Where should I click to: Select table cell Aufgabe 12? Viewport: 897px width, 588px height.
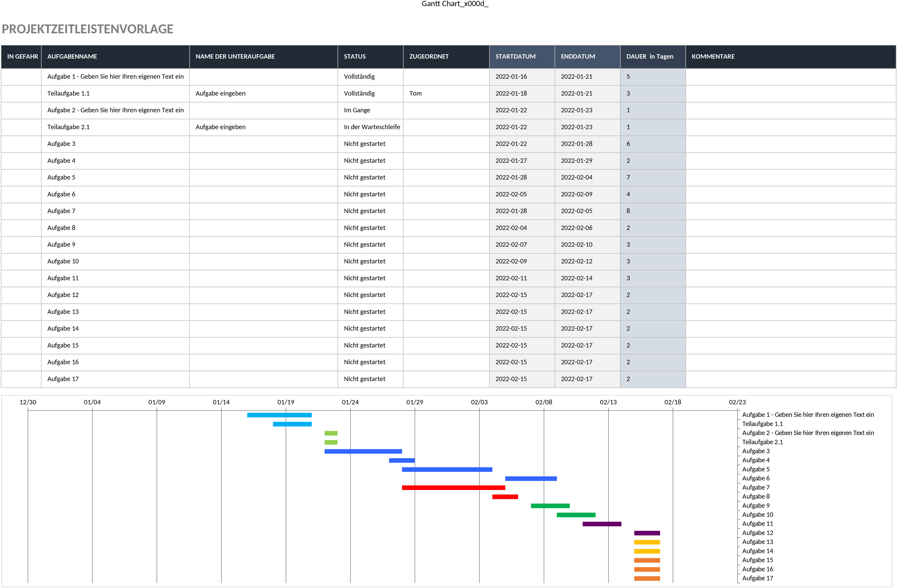coord(115,295)
